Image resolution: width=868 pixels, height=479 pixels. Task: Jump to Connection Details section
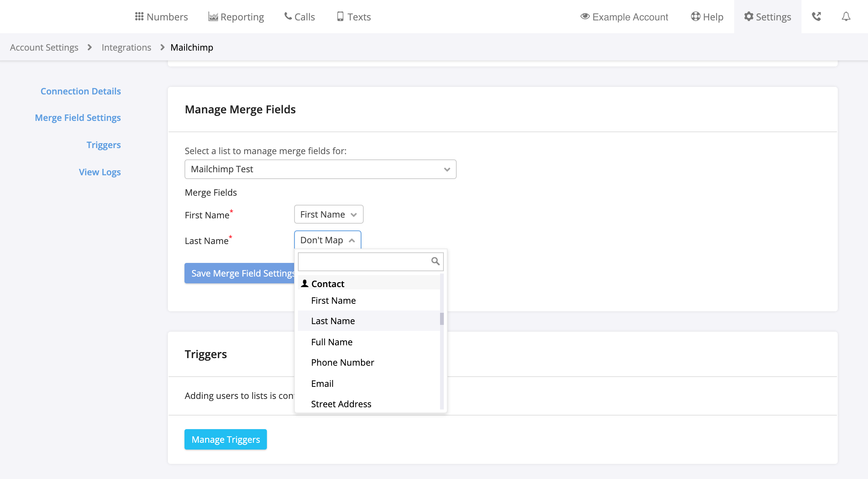point(81,91)
